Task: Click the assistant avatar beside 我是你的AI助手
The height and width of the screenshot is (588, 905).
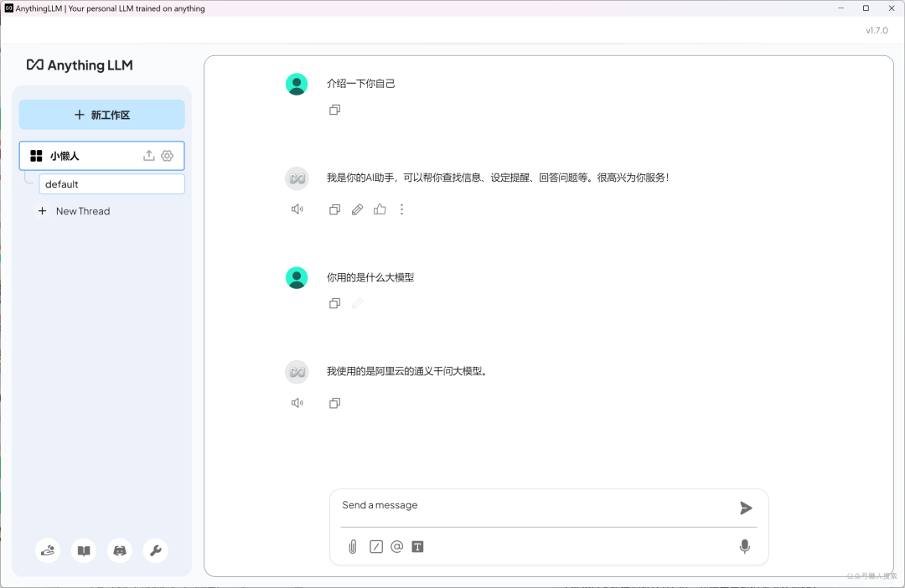Action: pos(297,178)
